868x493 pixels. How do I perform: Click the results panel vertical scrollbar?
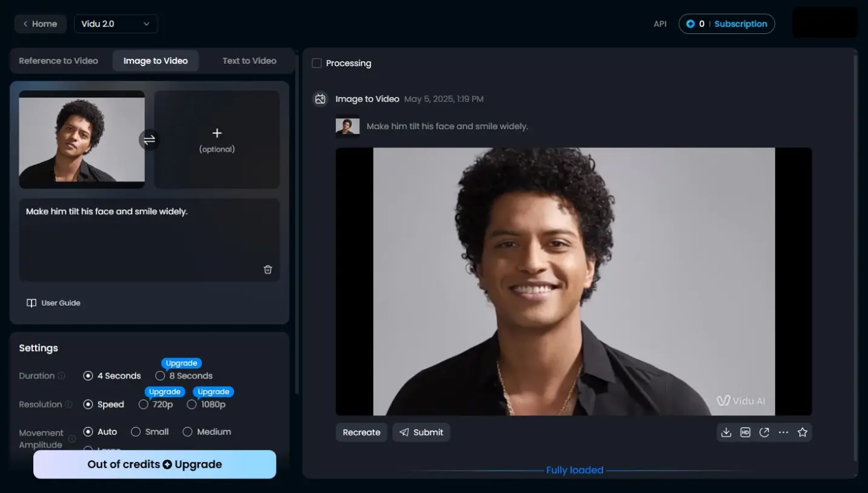coord(856,258)
